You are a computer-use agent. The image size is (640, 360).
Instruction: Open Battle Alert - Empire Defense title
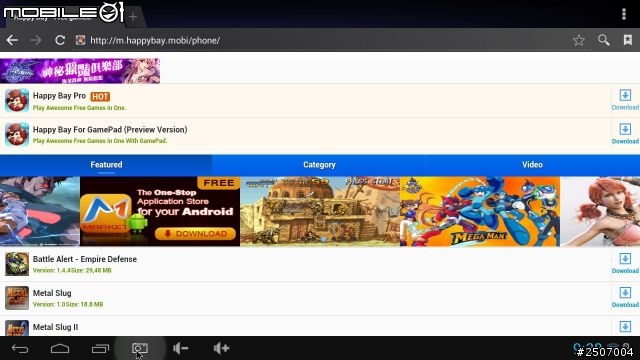pos(84,259)
